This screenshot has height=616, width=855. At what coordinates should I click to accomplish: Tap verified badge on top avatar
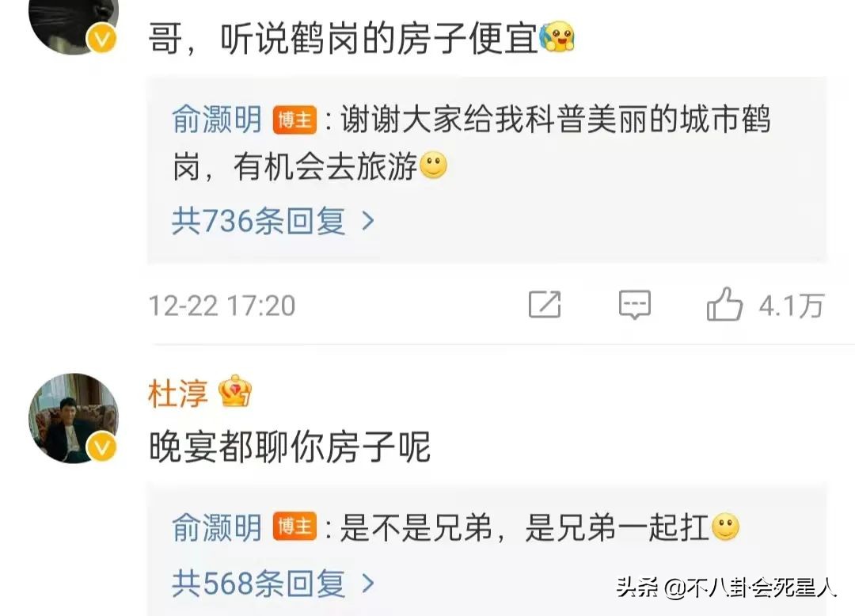click(x=102, y=39)
